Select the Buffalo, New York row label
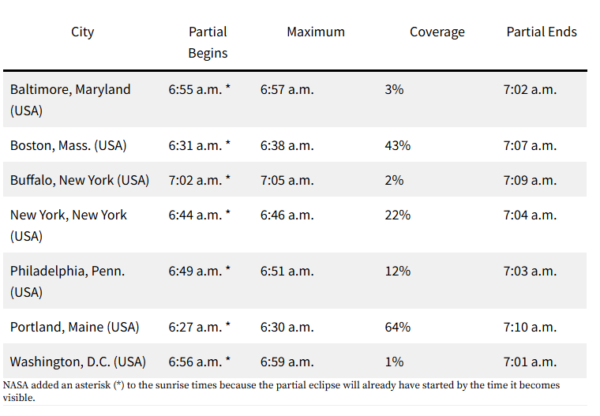600x416 pixels. click(x=80, y=180)
